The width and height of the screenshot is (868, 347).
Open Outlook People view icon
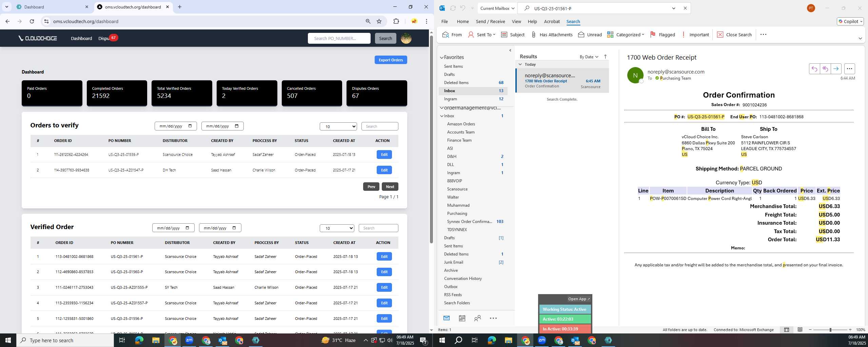[x=478, y=318]
